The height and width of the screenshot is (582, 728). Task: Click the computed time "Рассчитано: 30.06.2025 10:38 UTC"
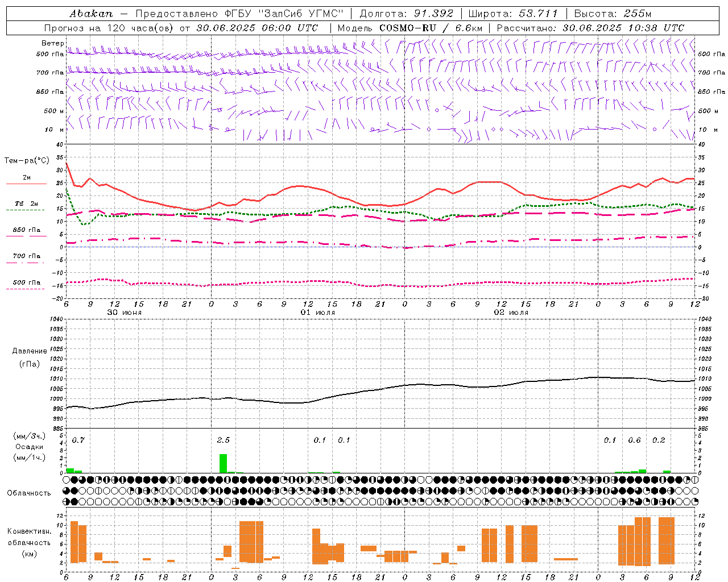coord(590,28)
